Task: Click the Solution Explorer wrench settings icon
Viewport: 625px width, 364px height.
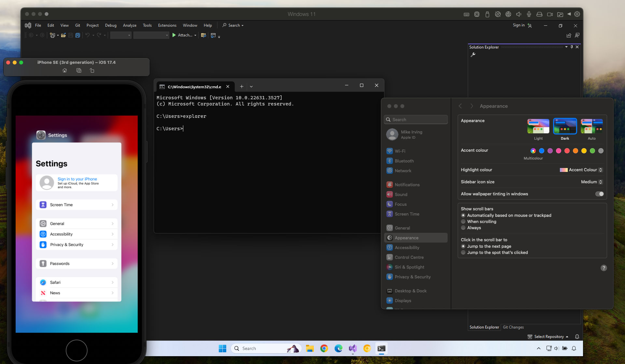Action: [x=473, y=55]
